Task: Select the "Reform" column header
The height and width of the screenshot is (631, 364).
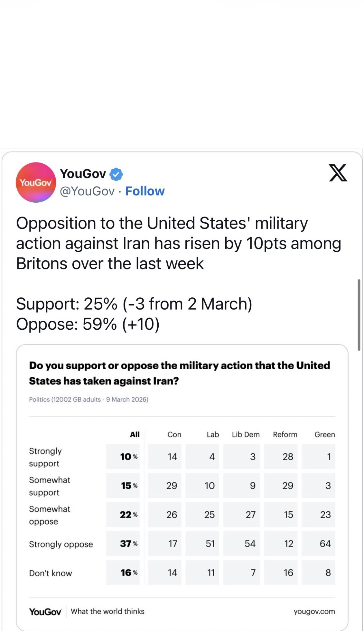Action: point(285,434)
